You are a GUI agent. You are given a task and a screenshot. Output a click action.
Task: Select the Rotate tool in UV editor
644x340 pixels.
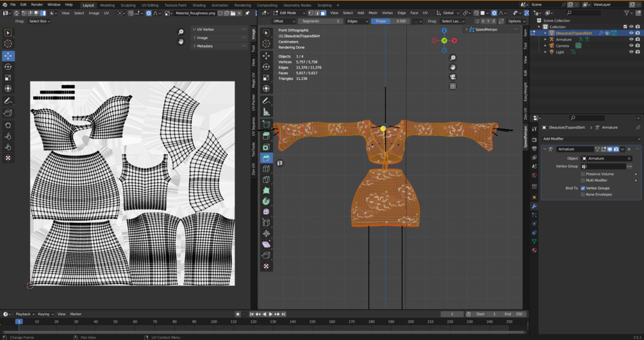pyautogui.click(x=8, y=67)
